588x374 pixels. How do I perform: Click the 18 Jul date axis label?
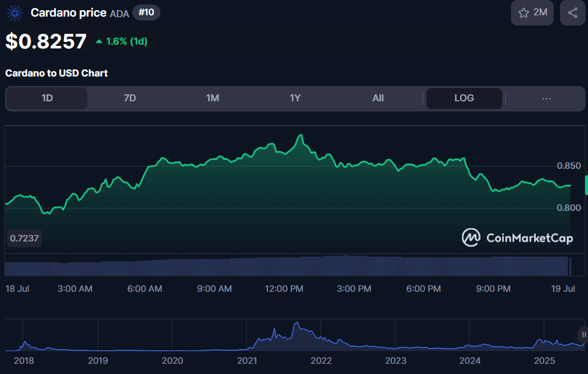coord(17,289)
